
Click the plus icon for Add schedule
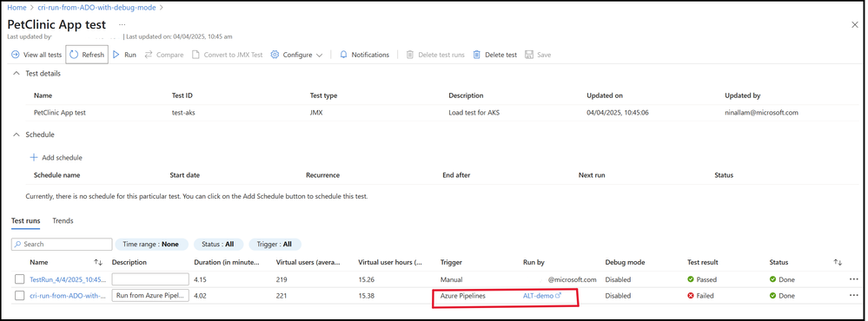click(x=34, y=157)
